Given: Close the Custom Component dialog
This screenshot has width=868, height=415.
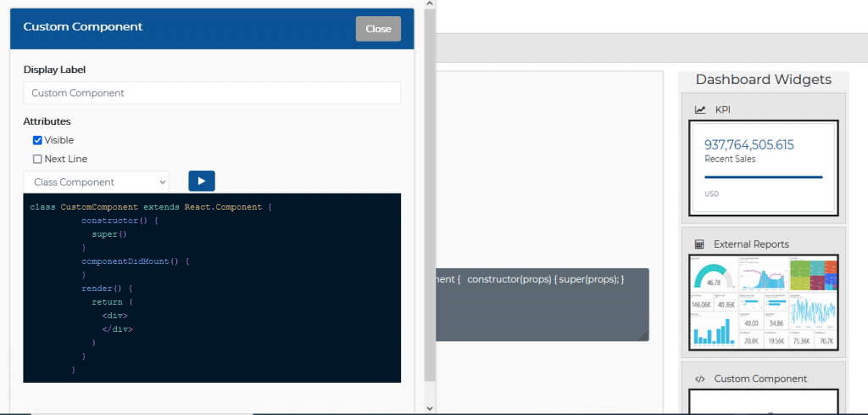Looking at the screenshot, I should click(x=378, y=29).
